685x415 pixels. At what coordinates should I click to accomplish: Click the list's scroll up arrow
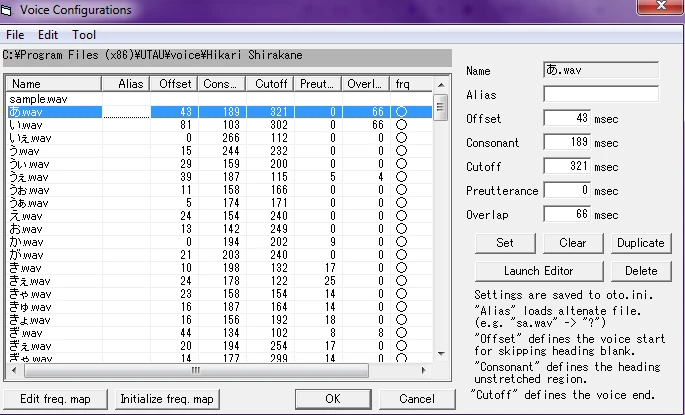coord(441,85)
